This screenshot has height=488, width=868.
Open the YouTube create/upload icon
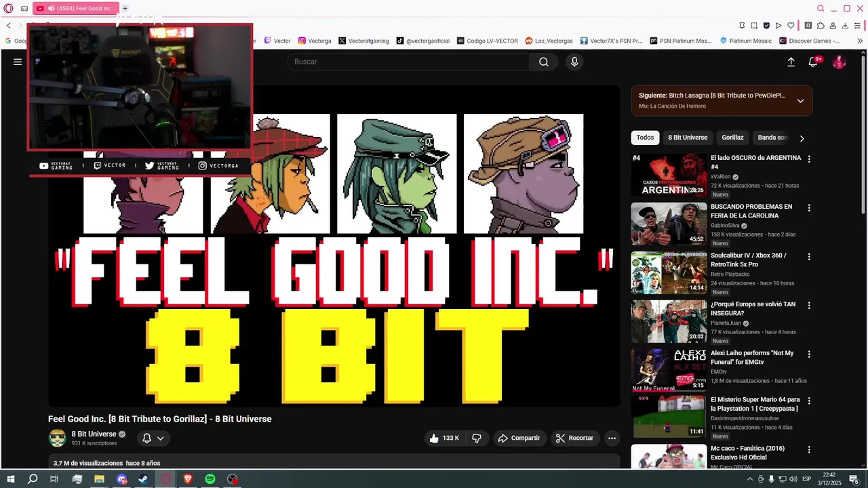pyautogui.click(x=791, y=62)
